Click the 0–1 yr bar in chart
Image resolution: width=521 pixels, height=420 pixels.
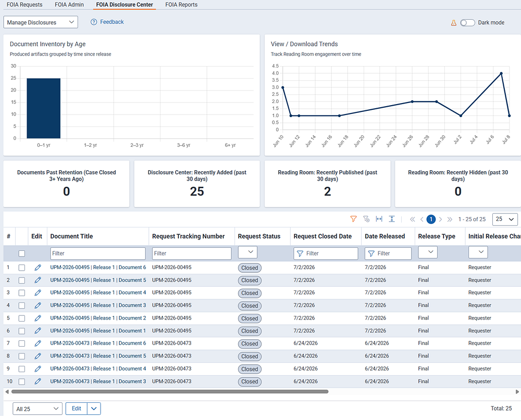[44, 108]
